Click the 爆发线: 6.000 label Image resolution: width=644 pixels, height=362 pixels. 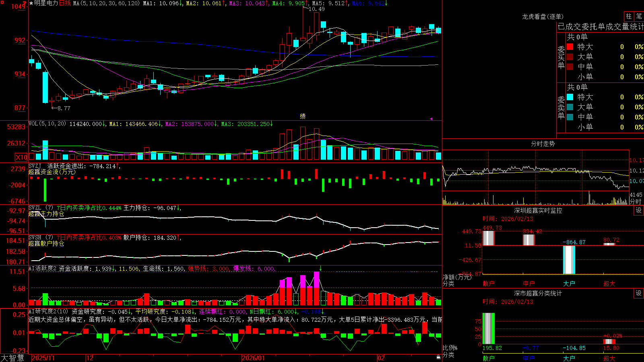254,268
